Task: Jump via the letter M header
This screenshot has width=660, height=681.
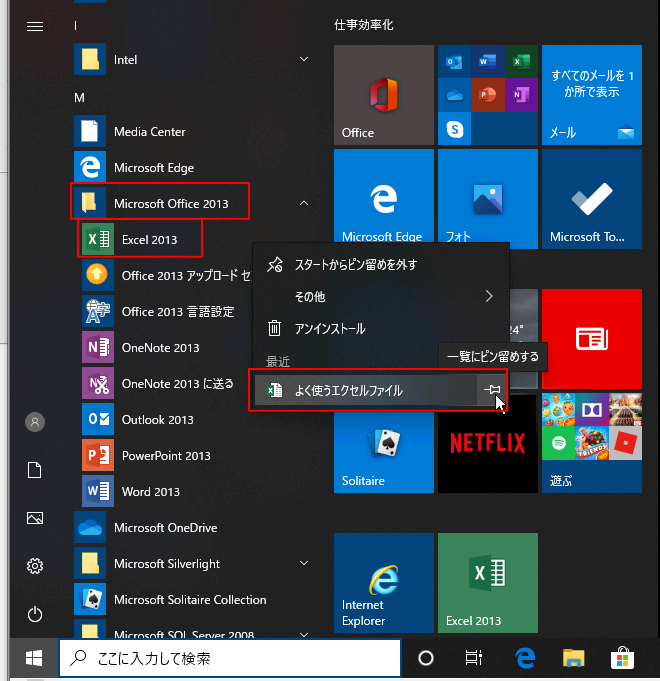Action: click(x=79, y=98)
